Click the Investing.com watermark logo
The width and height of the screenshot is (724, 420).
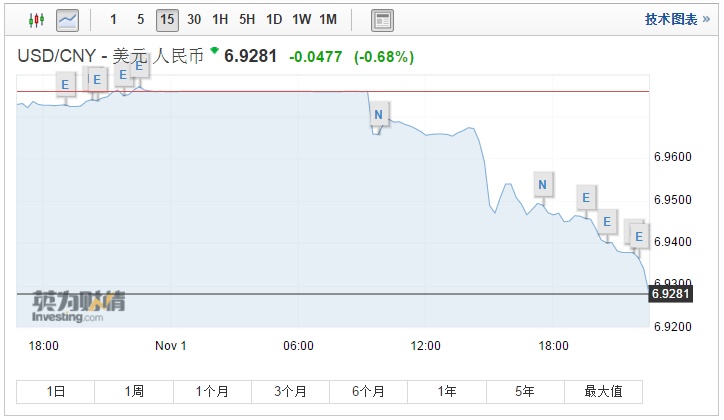tap(78, 305)
